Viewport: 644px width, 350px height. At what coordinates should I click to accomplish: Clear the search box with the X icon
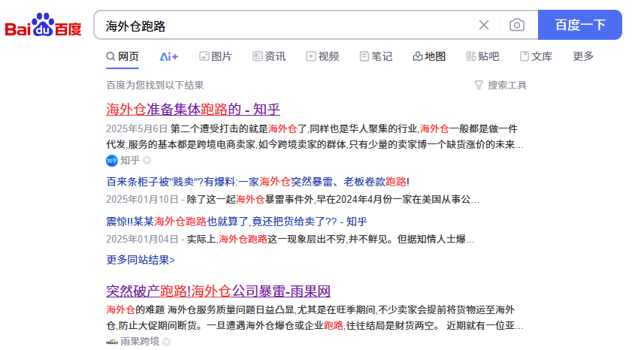tap(484, 25)
